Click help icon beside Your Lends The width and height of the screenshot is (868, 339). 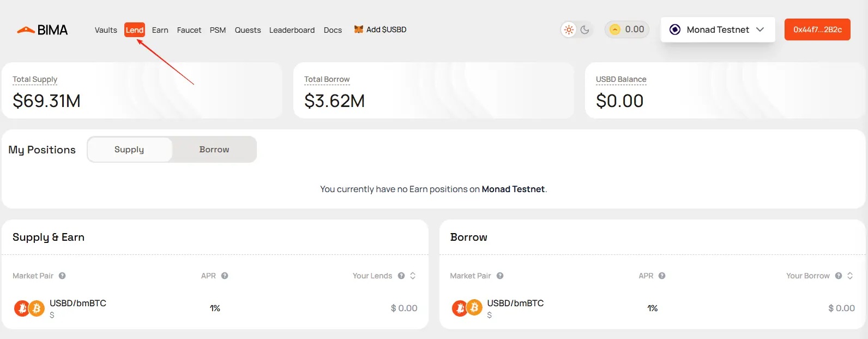[401, 276]
